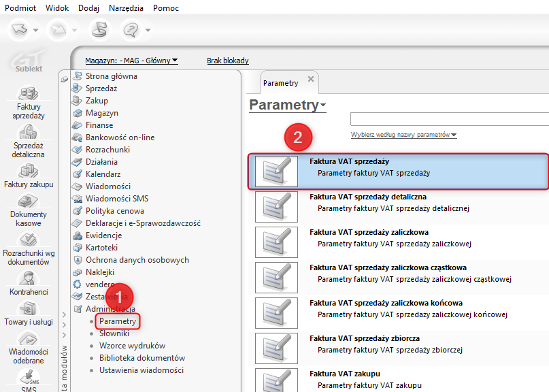The height and width of the screenshot is (392, 549).
Task: Select Faktura VAT sprzedaży parameters row
Action: (x=399, y=171)
